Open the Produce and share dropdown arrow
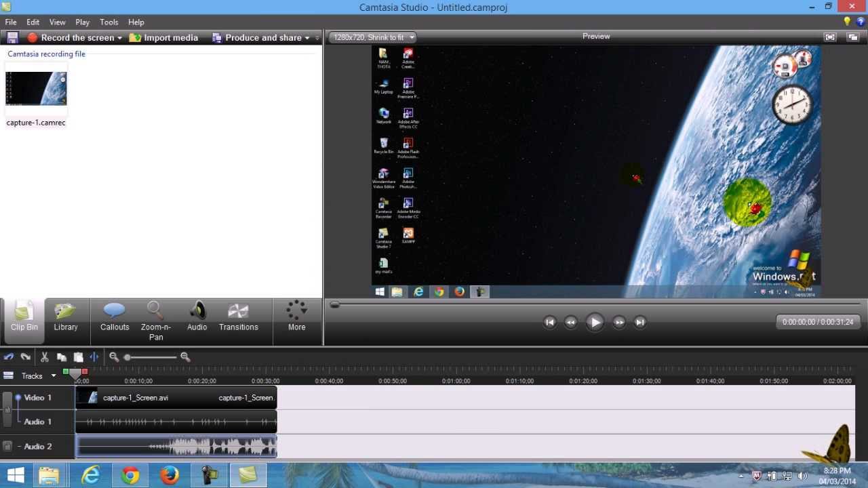 pyautogui.click(x=307, y=38)
